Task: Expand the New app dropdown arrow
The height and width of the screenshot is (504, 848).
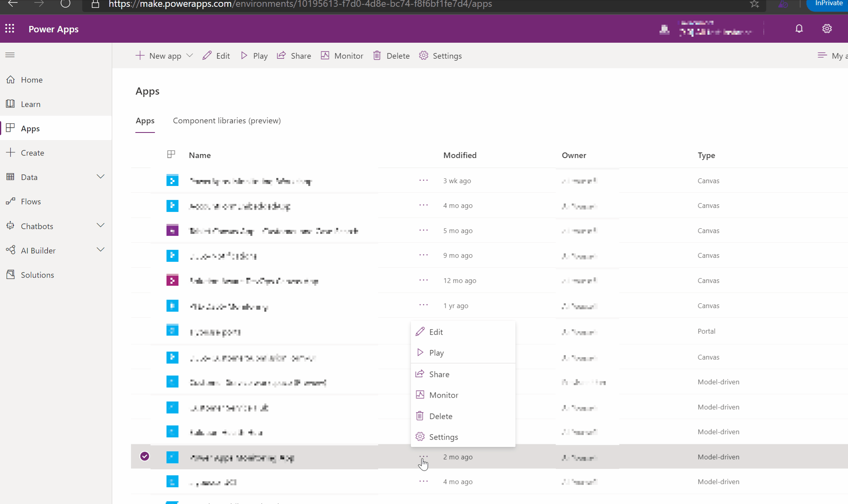Action: (x=190, y=56)
